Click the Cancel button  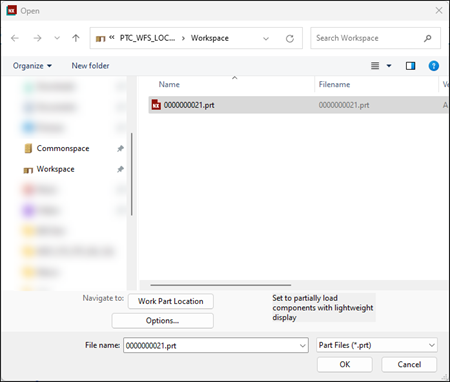(409, 364)
